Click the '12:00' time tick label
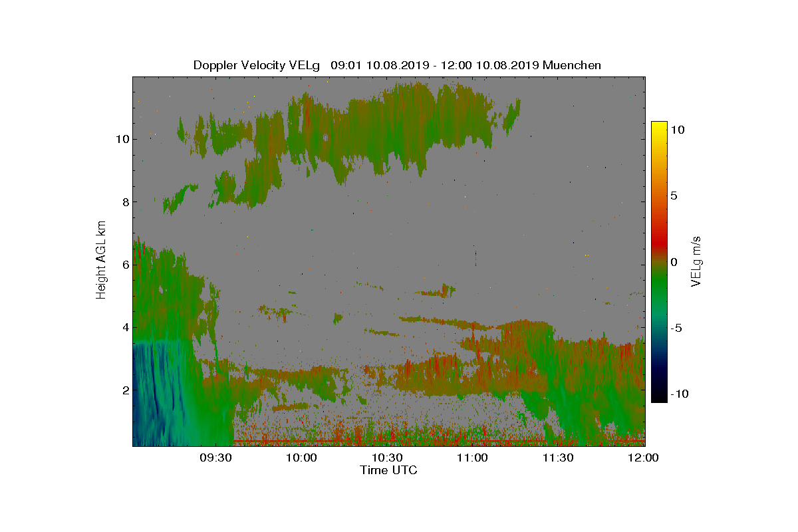This screenshot has width=798, height=532. [644, 458]
